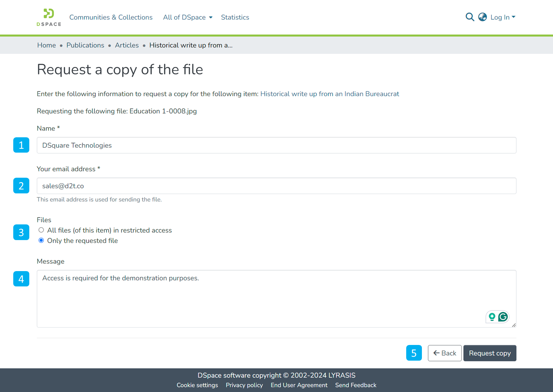Open the Log In dropdown menu

pos(502,17)
